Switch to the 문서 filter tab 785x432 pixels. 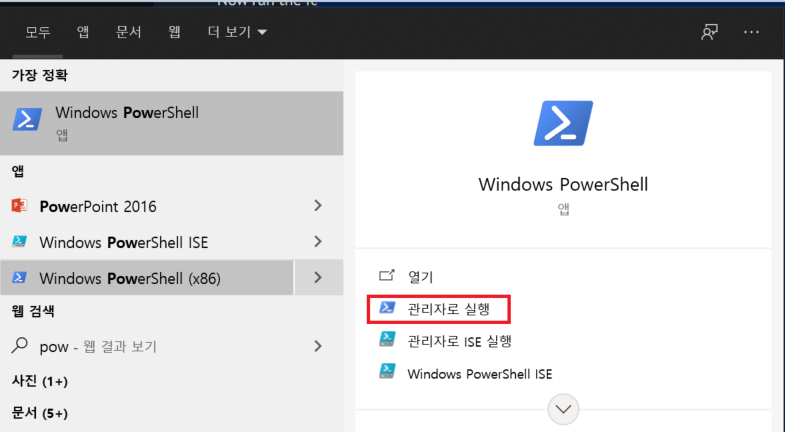[128, 33]
